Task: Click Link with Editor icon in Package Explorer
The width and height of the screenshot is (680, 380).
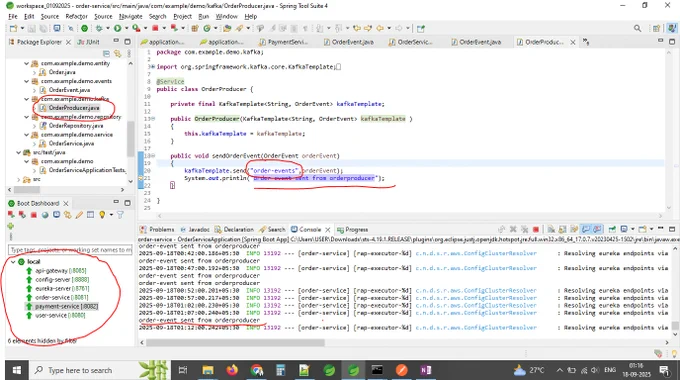Action: coord(118,53)
